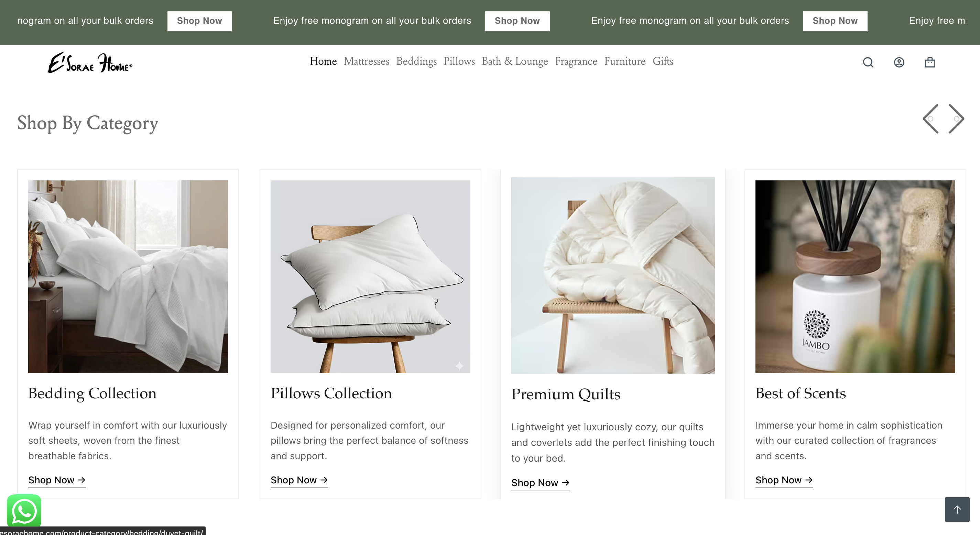This screenshot has height=535, width=980.
Task: Open the Bedding Collection image thumbnail
Action: pos(128,277)
